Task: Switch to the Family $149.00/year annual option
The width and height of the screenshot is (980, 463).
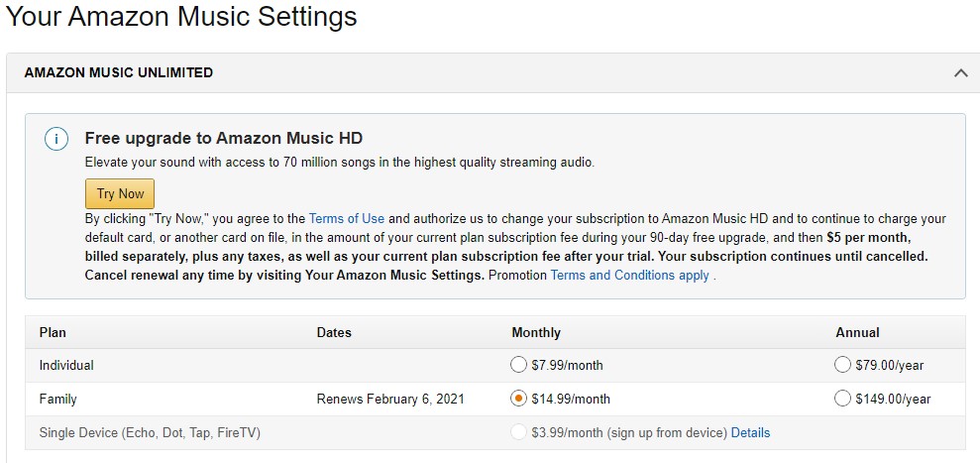Action: point(842,399)
